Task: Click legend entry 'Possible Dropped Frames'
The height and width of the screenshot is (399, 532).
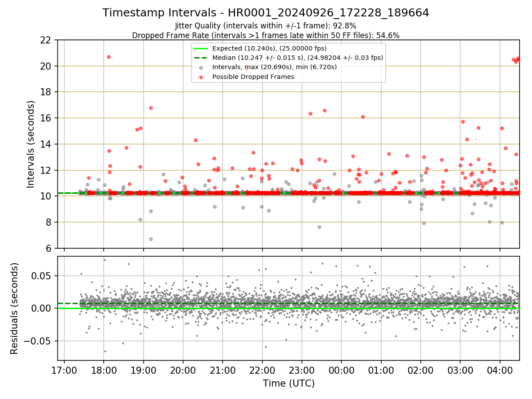Action: coord(253,77)
